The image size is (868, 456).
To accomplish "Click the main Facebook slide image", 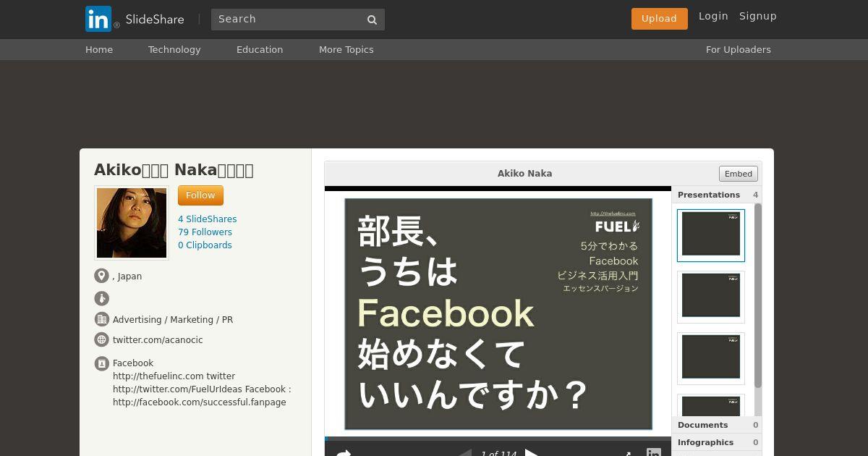I will coord(498,313).
